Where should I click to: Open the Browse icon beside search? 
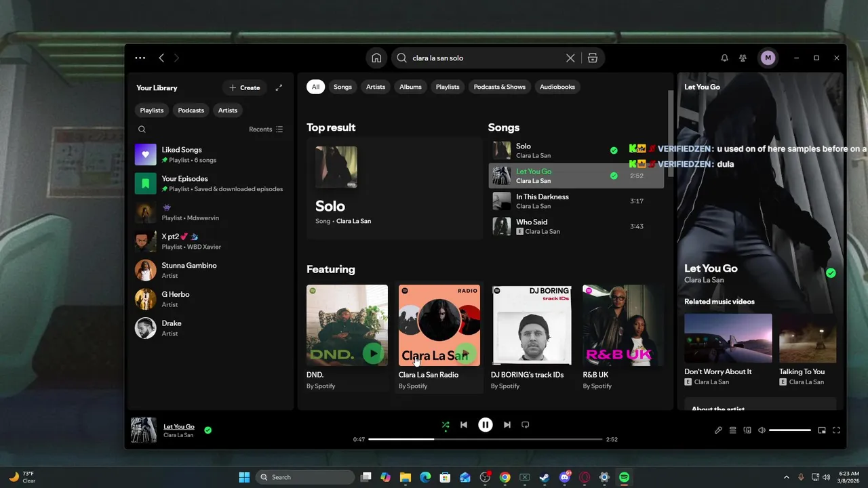tap(592, 58)
